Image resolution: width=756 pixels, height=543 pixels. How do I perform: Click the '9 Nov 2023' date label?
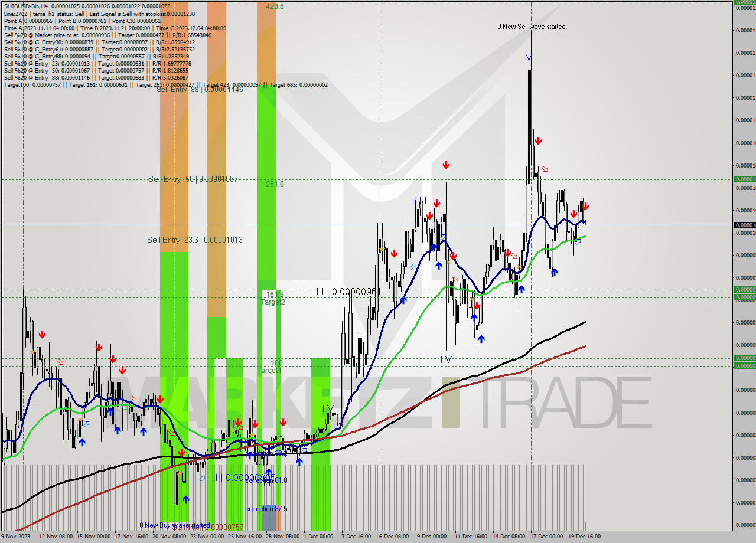(x=16, y=537)
